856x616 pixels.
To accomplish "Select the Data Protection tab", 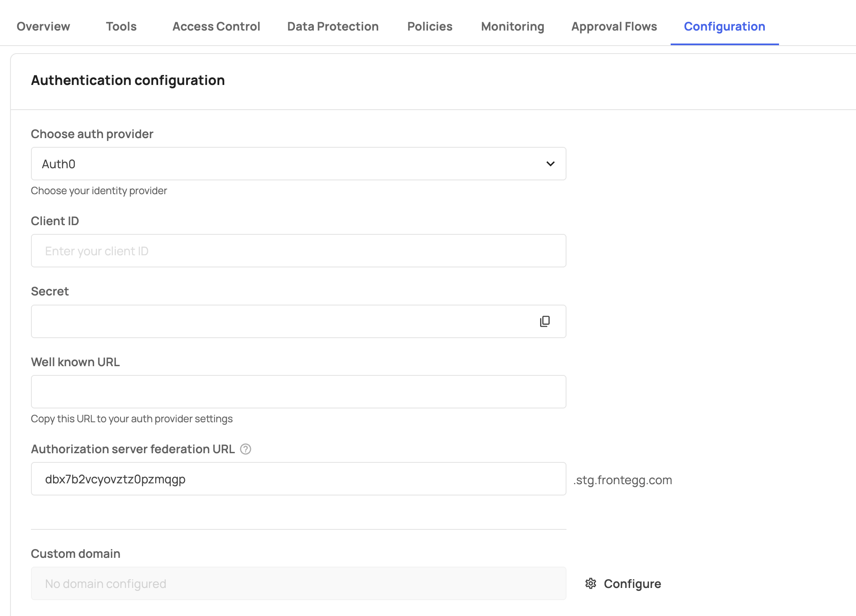I will (333, 26).
